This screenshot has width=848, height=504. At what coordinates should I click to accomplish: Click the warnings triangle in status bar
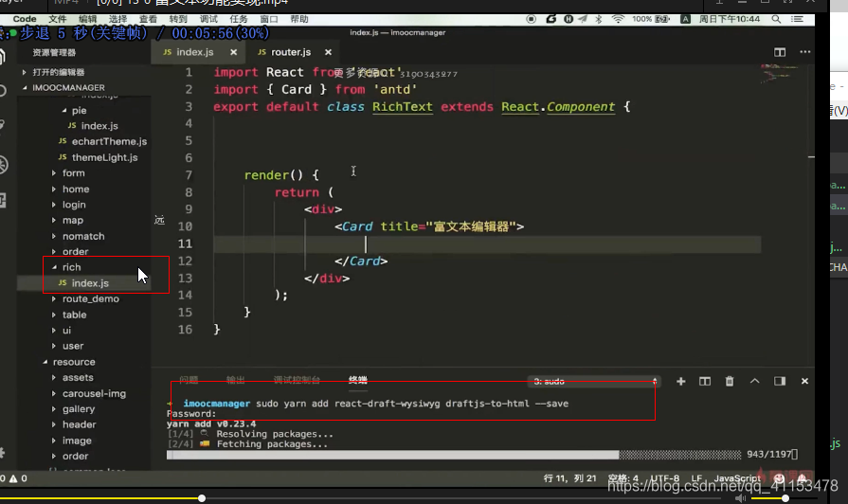[13, 478]
